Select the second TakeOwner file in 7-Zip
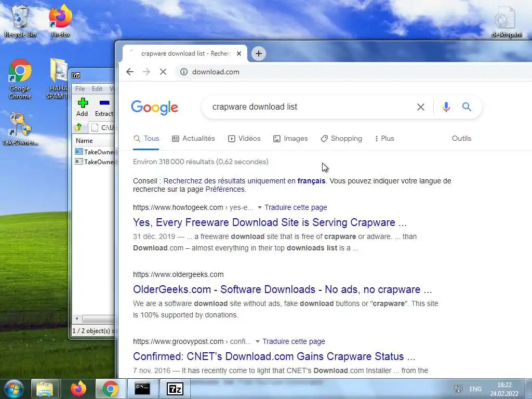This screenshot has height=399, width=532. click(x=95, y=162)
